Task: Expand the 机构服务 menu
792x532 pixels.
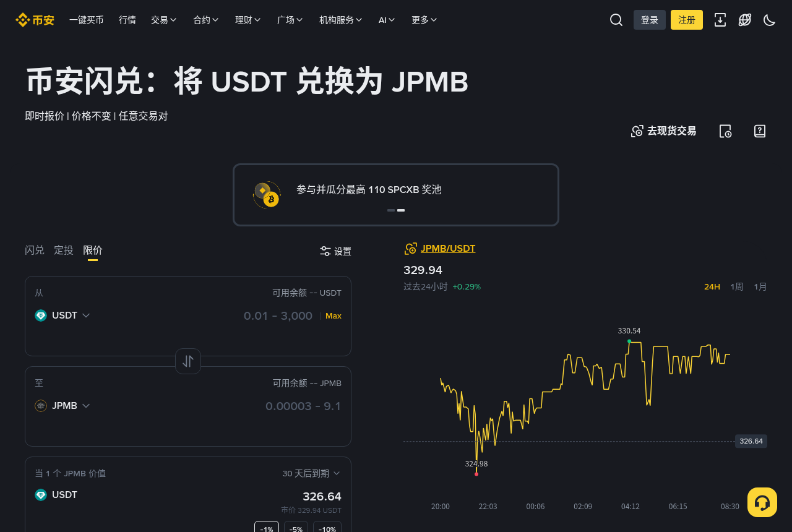Action: point(341,20)
